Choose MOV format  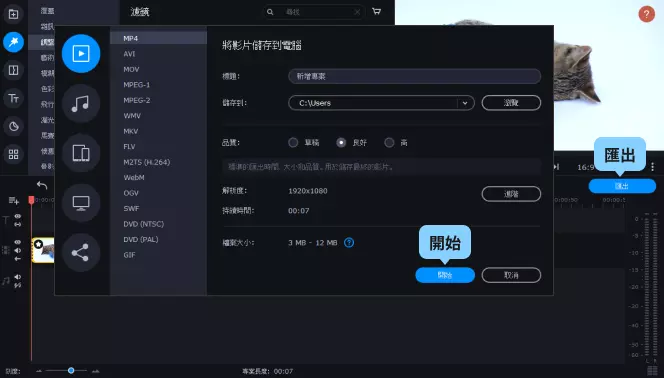(158, 69)
